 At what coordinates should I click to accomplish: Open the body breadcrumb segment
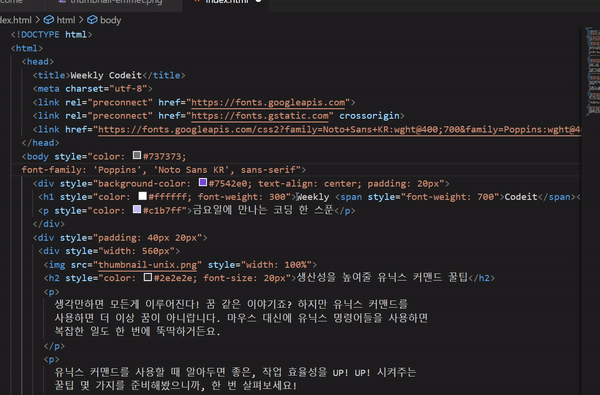(x=110, y=20)
